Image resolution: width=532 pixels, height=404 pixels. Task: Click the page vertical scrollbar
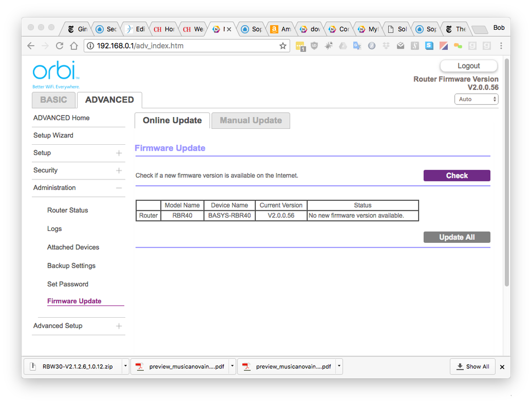coord(507,173)
